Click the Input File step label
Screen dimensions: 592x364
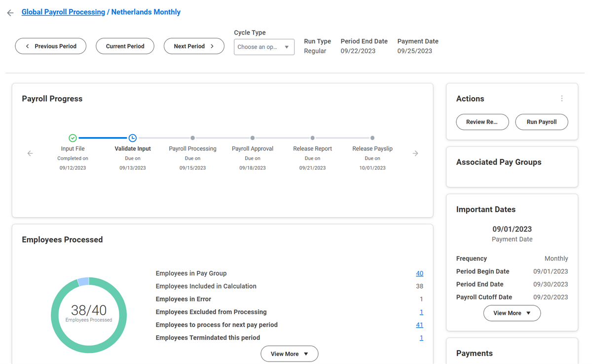pyautogui.click(x=73, y=148)
